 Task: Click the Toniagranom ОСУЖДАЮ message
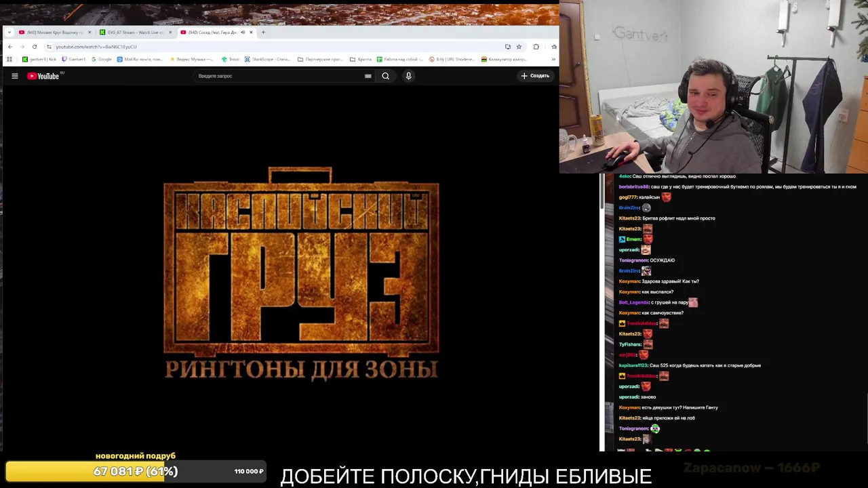coord(647,260)
